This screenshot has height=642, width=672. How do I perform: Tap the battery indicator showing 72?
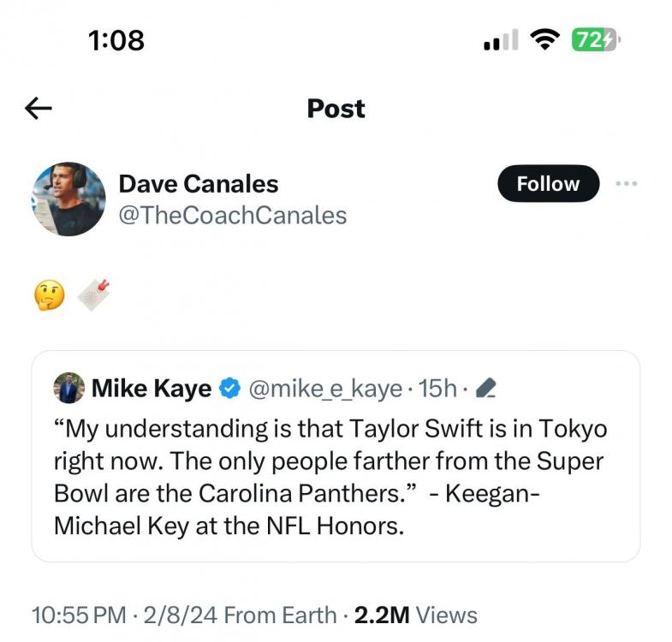[594, 39]
